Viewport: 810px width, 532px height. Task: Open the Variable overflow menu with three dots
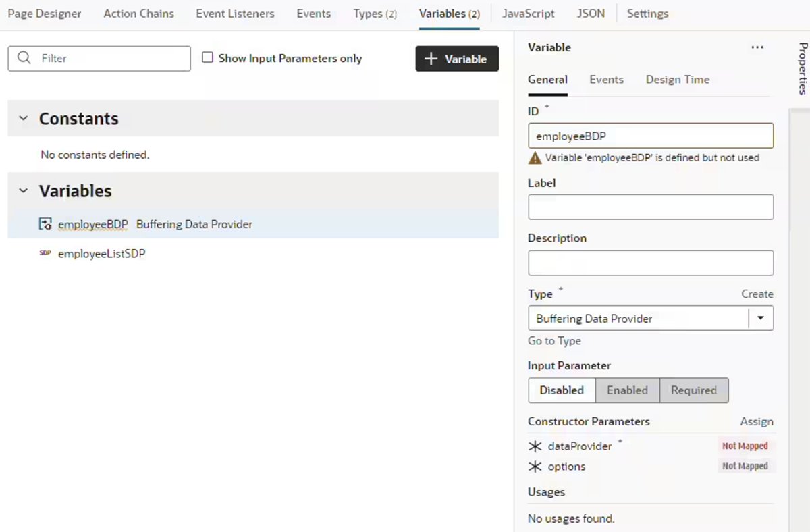tap(757, 47)
